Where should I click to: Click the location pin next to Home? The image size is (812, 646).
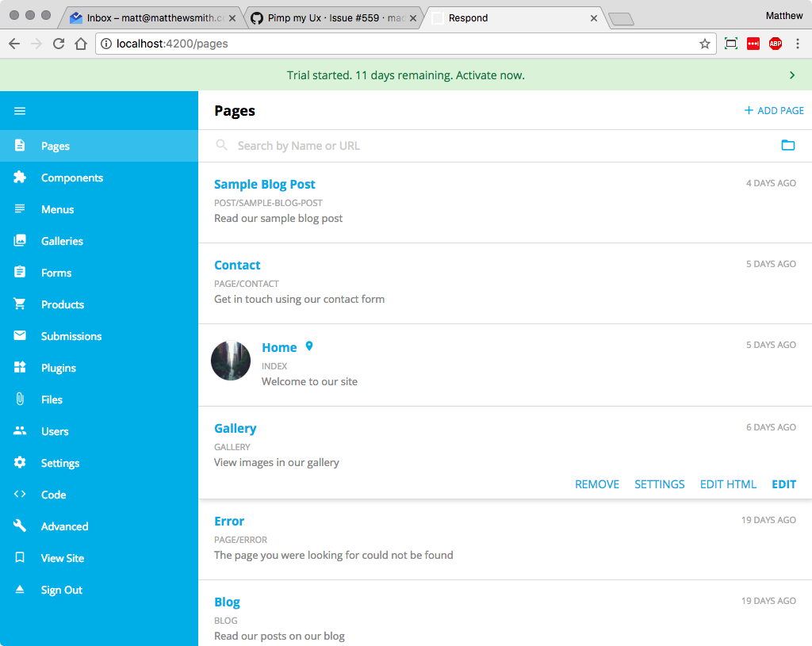pyautogui.click(x=309, y=346)
